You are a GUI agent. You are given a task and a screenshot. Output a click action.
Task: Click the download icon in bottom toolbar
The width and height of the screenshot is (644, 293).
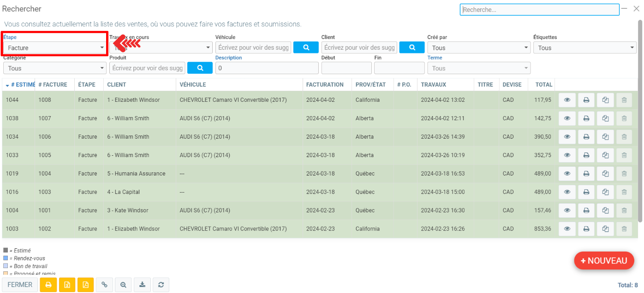pyautogui.click(x=142, y=285)
